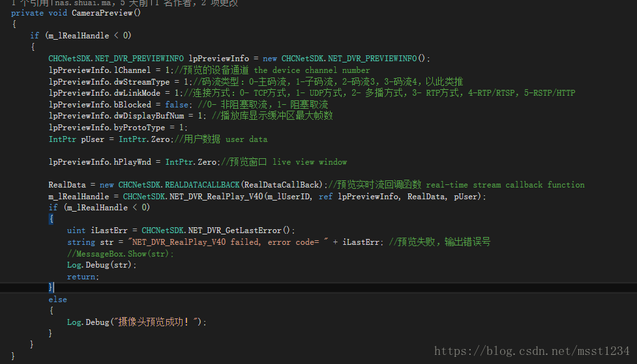The image size is (637, 364).
Task: Click the 'user data' comment
Action: pos(246,139)
